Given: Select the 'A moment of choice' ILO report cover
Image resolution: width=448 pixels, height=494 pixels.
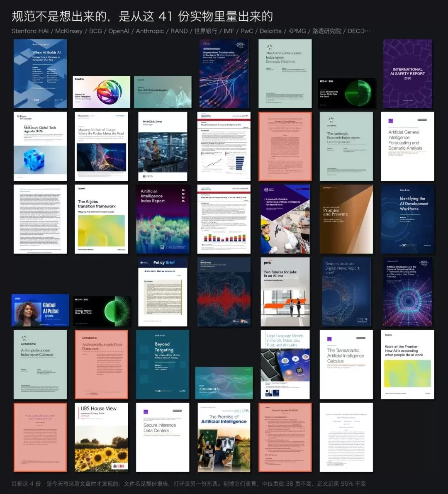Looking at the screenshot, I should coord(285,219).
